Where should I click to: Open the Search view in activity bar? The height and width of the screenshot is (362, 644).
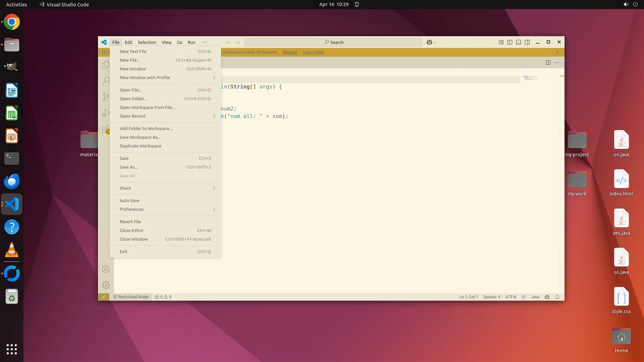(106, 80)
